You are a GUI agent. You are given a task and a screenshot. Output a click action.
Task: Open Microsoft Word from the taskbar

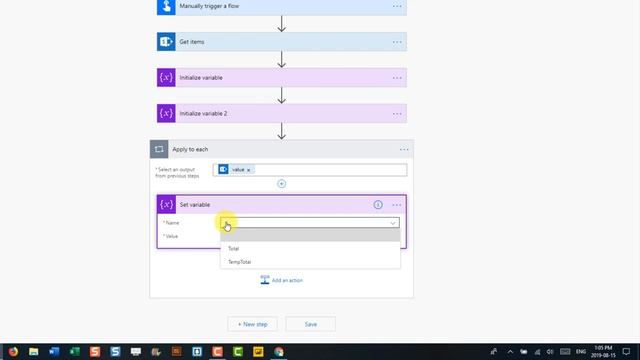pyautogui.click(x=54, y=351)
